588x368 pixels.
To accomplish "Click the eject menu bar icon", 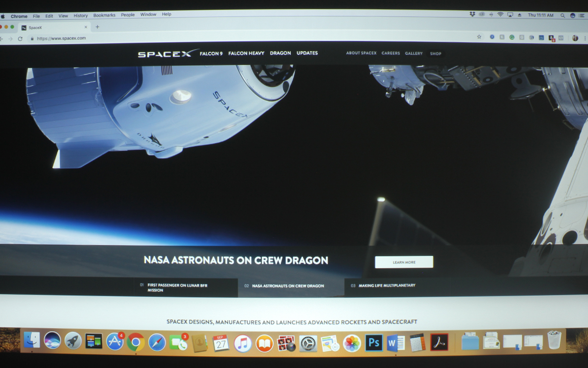I will (520, 15).
